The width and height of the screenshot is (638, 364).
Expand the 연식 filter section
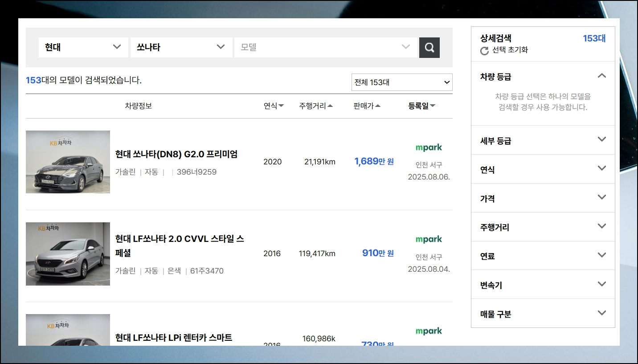pyautogui.click(x=601, y=168)
